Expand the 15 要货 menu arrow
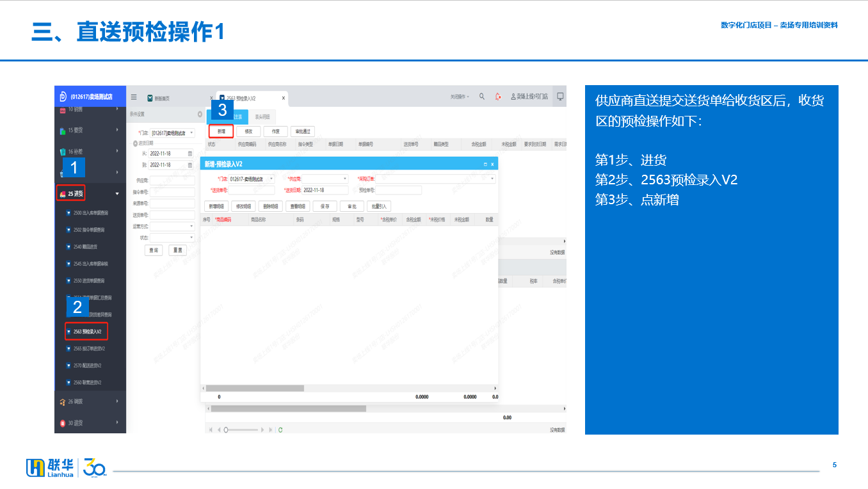The width and height of the screenshot is (868, 489). [x=117, y=130]
